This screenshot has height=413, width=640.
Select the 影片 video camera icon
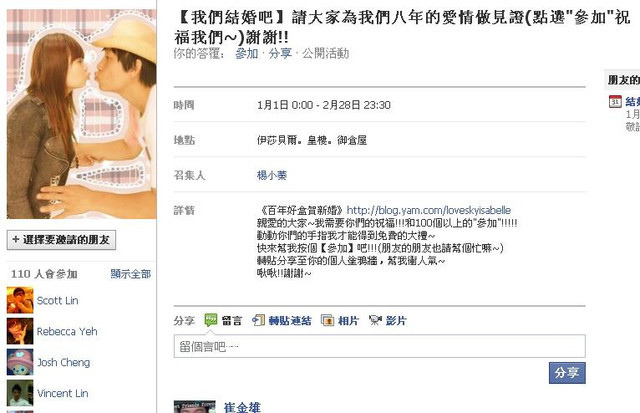[x=375, y=320]
